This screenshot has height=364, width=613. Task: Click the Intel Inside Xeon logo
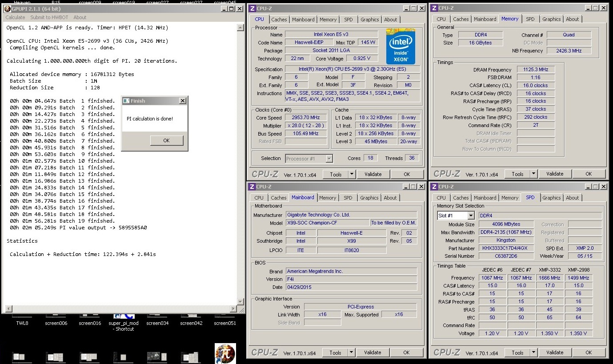(x=400, y=47)
